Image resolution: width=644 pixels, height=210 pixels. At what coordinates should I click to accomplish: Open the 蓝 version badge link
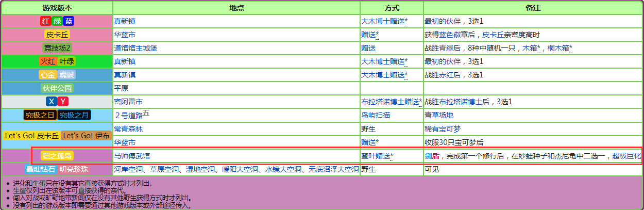coord(69,21)
